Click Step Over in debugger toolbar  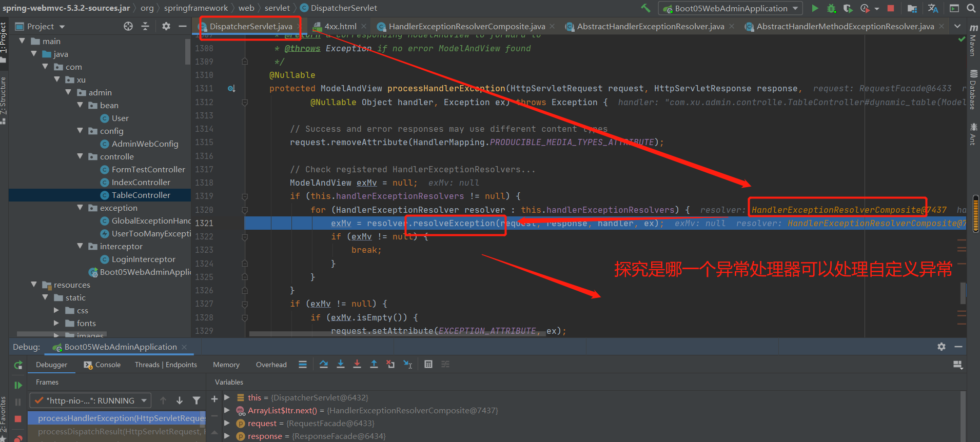(324, 364)
